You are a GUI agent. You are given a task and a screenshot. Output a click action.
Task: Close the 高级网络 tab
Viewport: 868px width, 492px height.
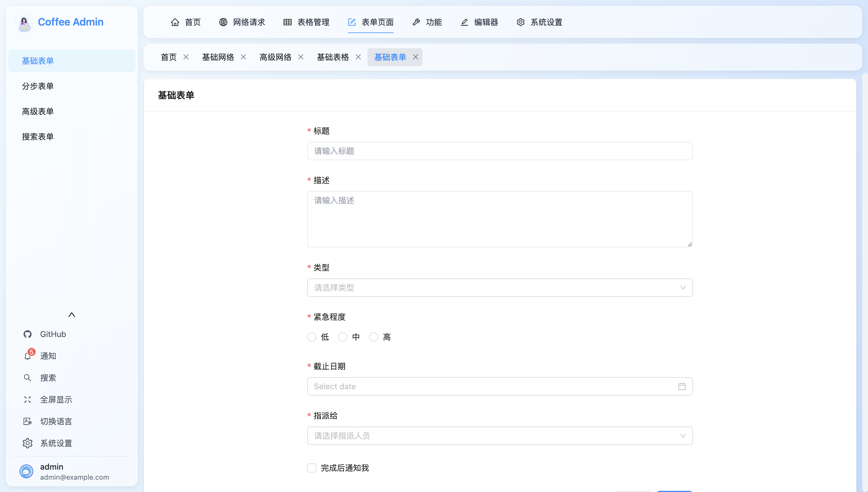coord(301,57)
